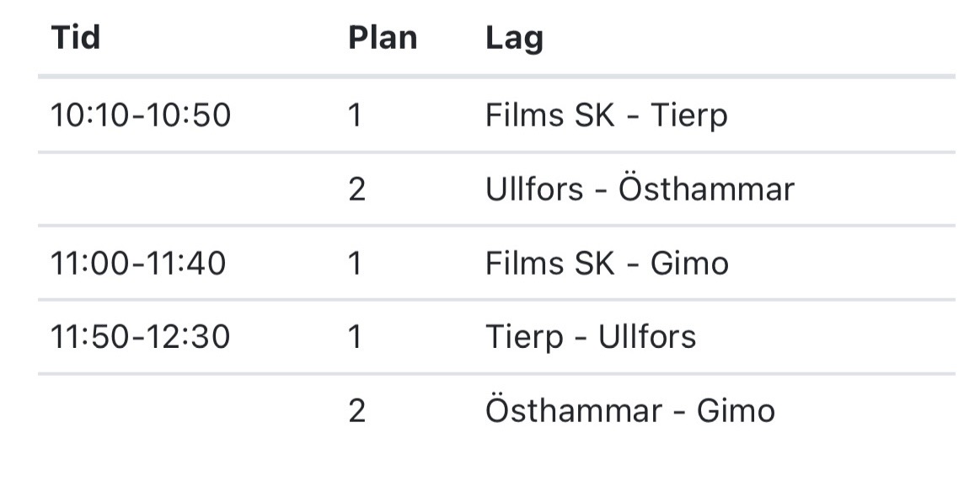Click plan 1 for Tierp - Ullfors

355,337
